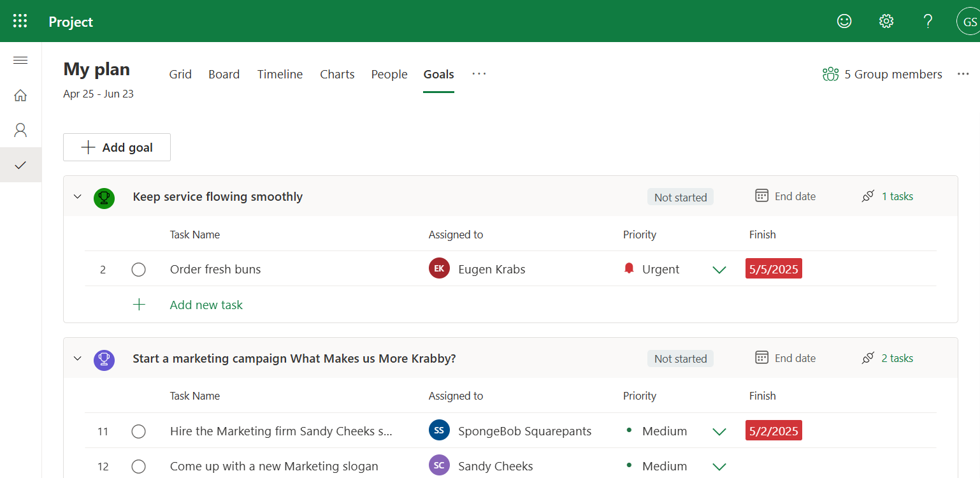
Task: Collapse the Keep service flowing smoothly goal
Action: point(78,196)
